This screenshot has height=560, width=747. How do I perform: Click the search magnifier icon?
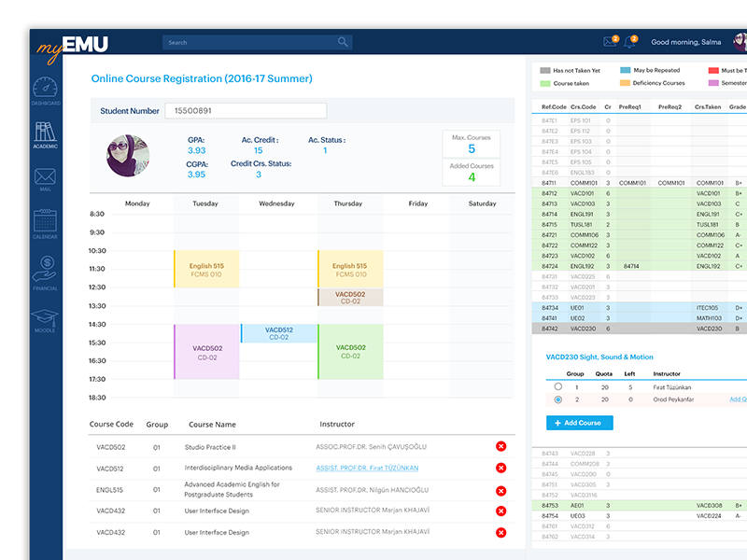pyautogui.click(x=344, y=42)
